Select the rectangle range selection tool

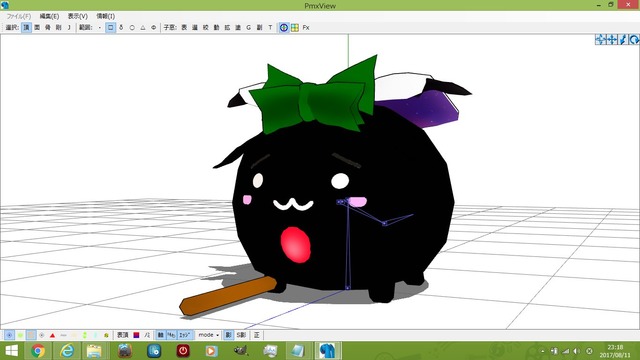click(x=111, y=27)
